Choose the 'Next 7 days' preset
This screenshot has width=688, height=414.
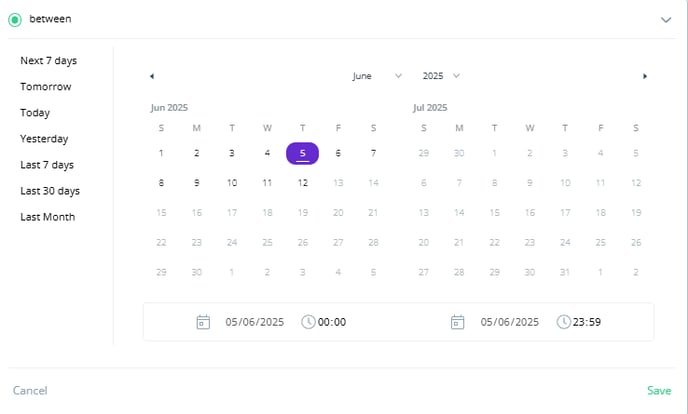(48, 61)
